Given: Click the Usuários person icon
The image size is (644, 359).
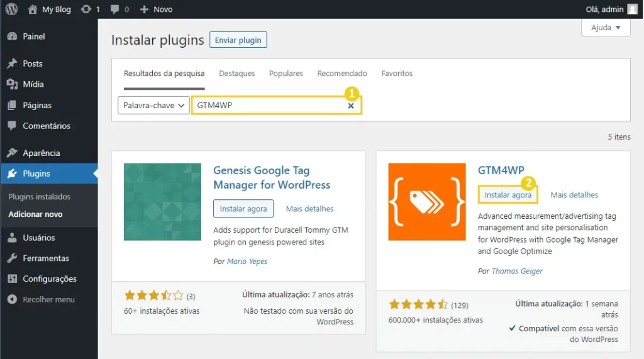Looking at the screenshot, I should coord(13,238).
